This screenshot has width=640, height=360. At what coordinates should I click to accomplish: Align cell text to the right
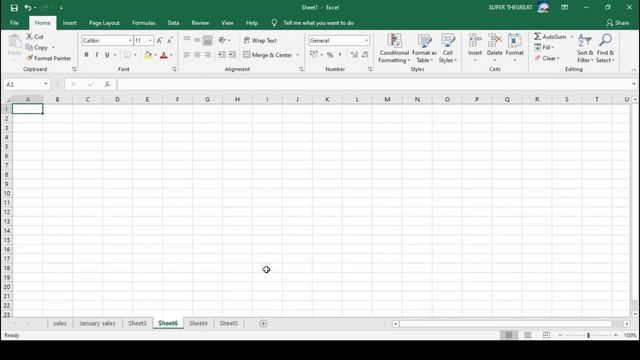click(x=207, y=55)
